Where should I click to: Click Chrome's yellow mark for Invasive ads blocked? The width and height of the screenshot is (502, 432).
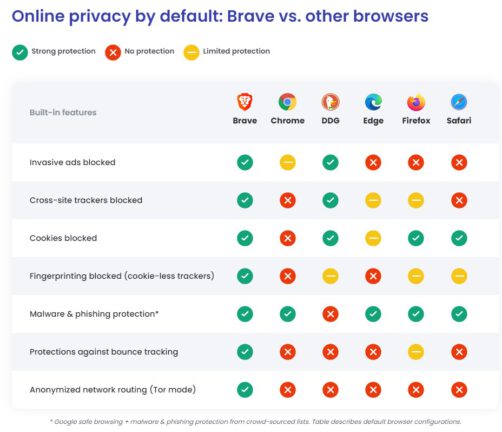[x=287, y=162]
